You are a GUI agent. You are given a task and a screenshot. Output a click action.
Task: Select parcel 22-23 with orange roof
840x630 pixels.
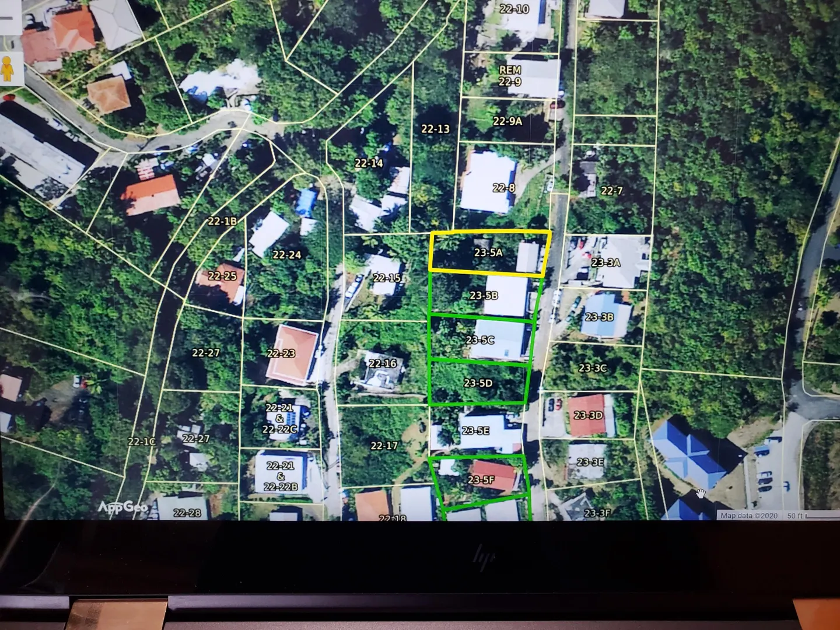pyautogui.click(x=281, y=353)
